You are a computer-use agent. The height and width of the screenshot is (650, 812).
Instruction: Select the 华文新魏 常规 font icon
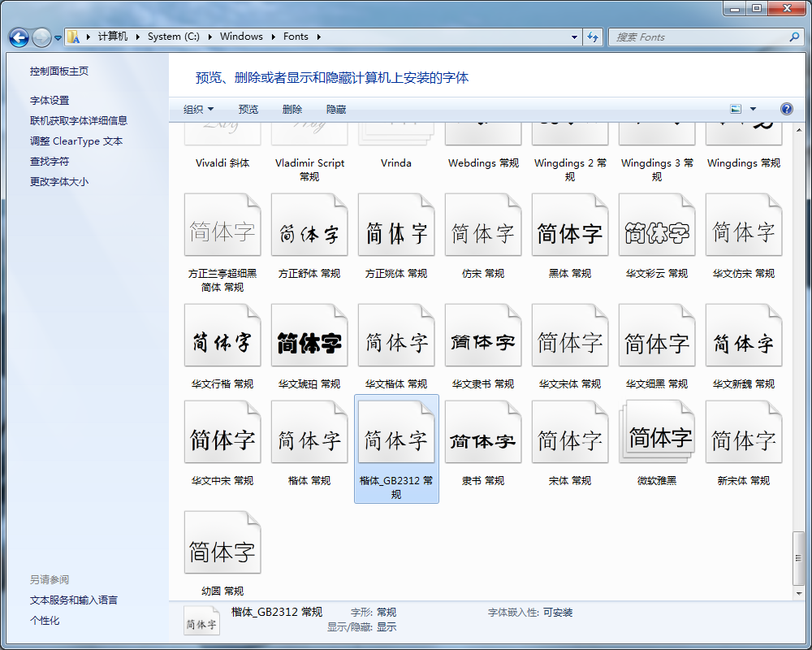click(744, 336)
